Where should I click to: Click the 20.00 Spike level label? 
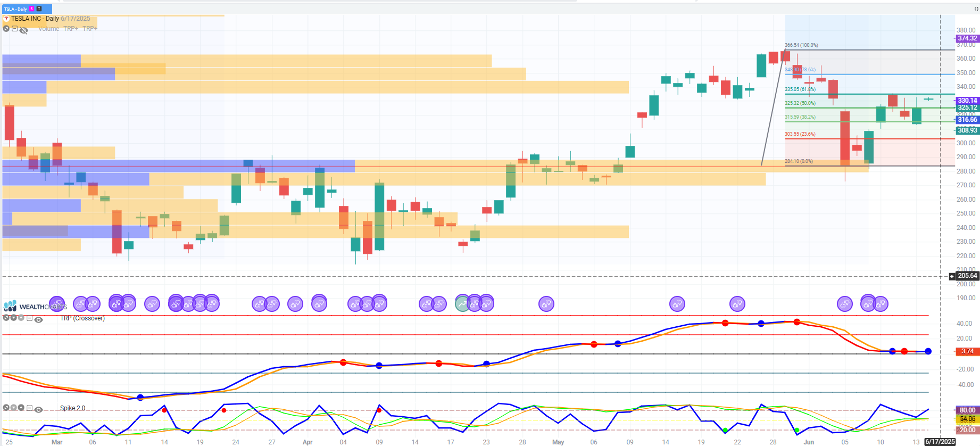(x=967, y=430)
